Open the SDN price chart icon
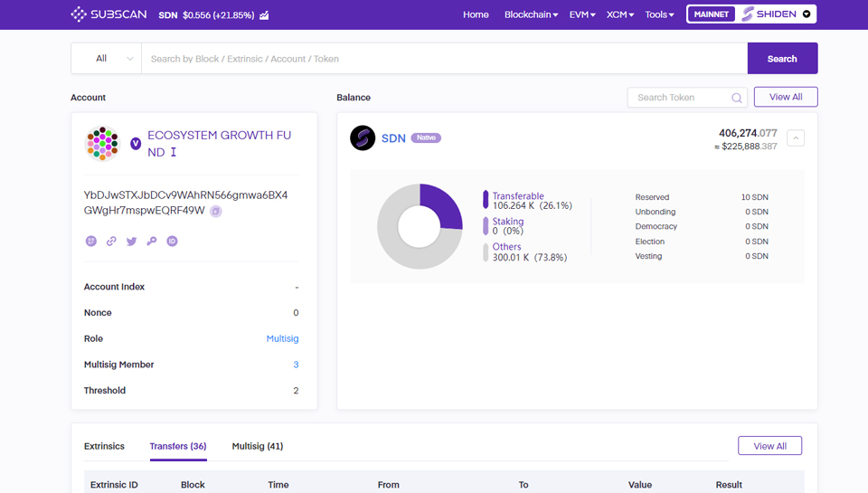Image resolution: width=868 pixels, height=493 pixels. coord(263,15)
